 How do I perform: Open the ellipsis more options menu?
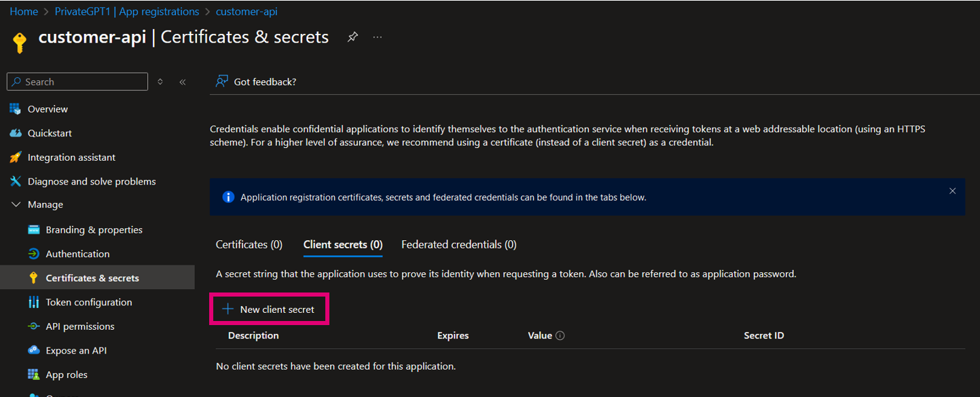378,37
